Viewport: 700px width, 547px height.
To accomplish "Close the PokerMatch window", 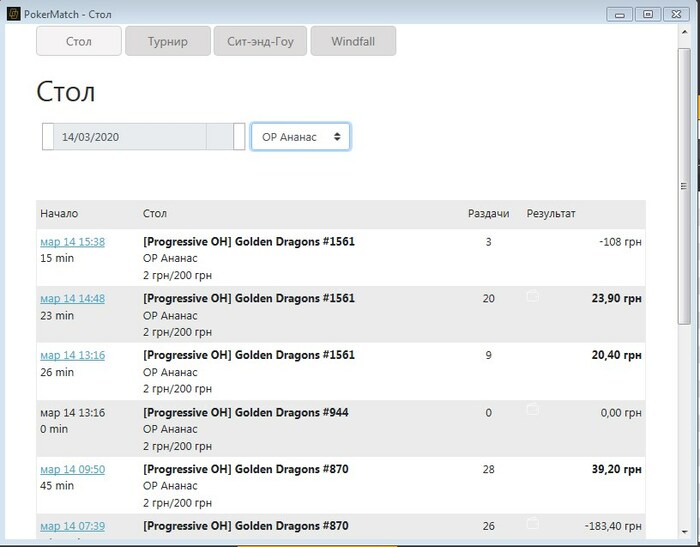I will coord(676,14).
